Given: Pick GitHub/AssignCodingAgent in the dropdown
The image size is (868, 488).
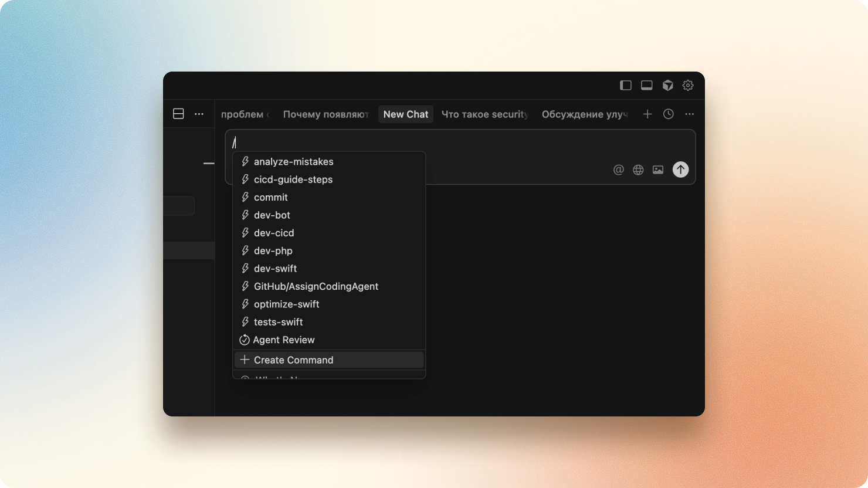Looking at the screenshot, I should coord(316,286).
